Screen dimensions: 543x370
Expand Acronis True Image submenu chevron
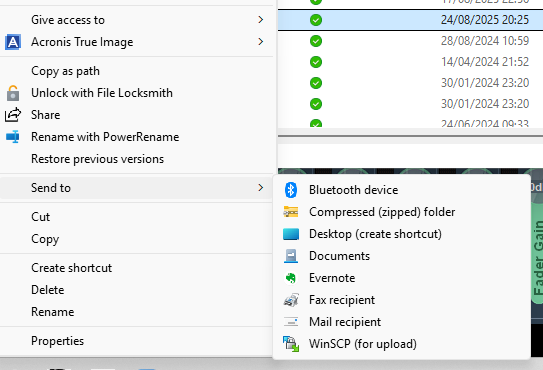point(261,42)
